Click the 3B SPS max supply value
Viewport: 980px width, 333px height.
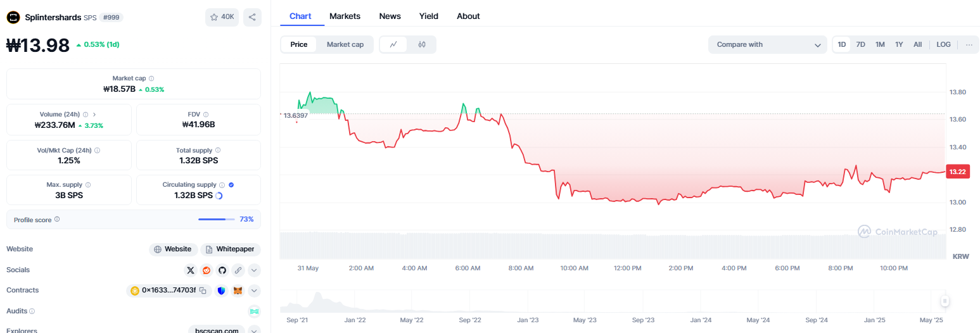(x=69, y=195)
